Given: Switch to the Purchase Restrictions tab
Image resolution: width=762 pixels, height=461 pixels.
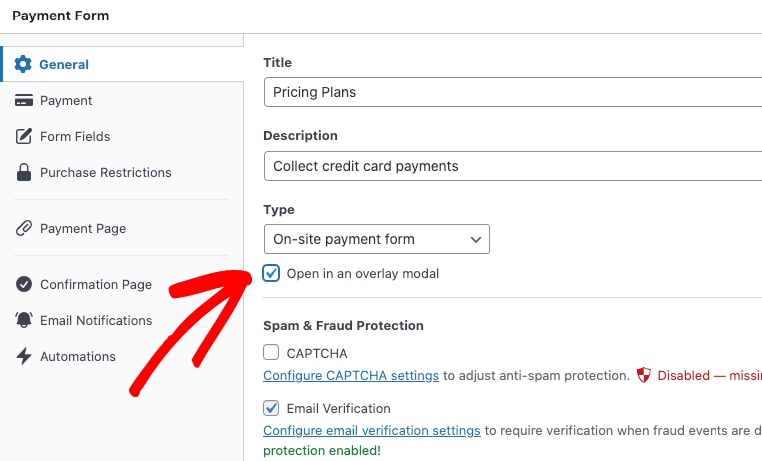Looking at the screenshot, I should coord(105,172).
